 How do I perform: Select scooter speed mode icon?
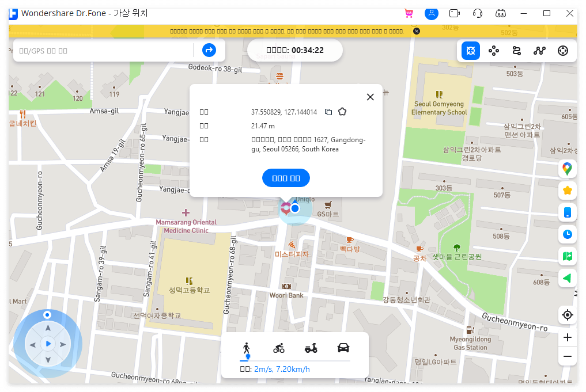(x=311, y=348)
